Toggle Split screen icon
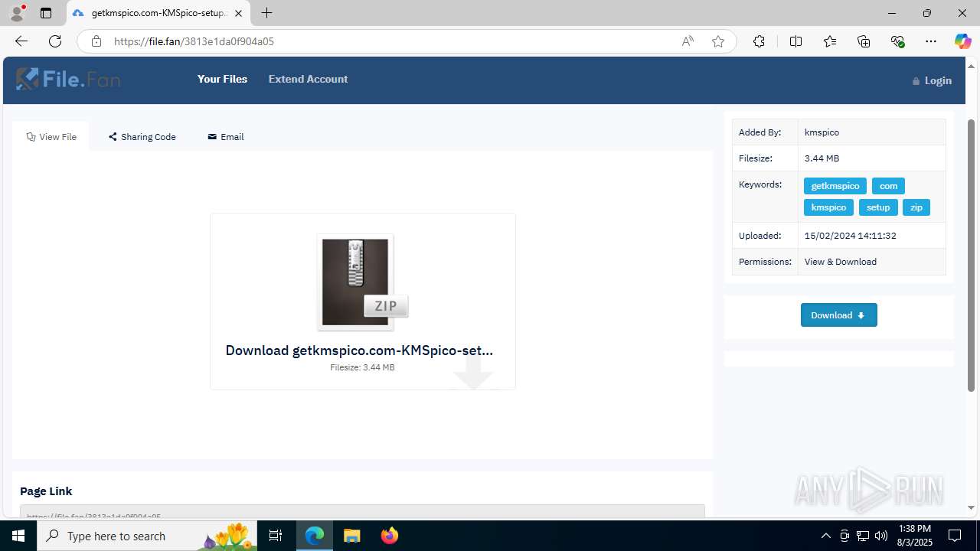The image size is (980, 551). click(x=795, y=41)
